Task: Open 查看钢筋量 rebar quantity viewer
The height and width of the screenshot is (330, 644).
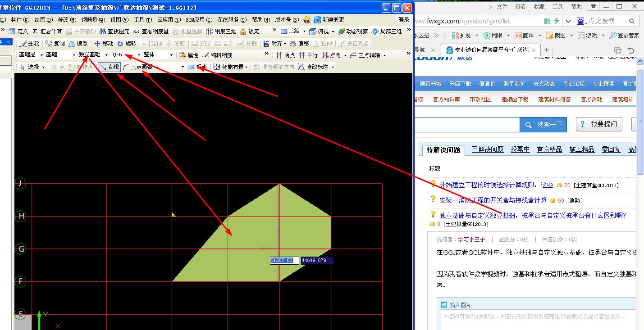Action: 151,32
